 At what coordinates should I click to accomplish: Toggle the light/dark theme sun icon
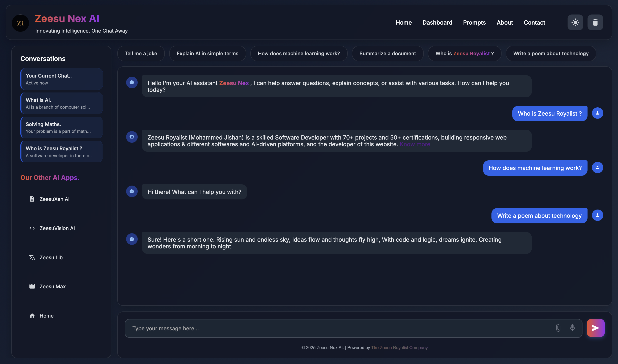click(x=575, y=22)
